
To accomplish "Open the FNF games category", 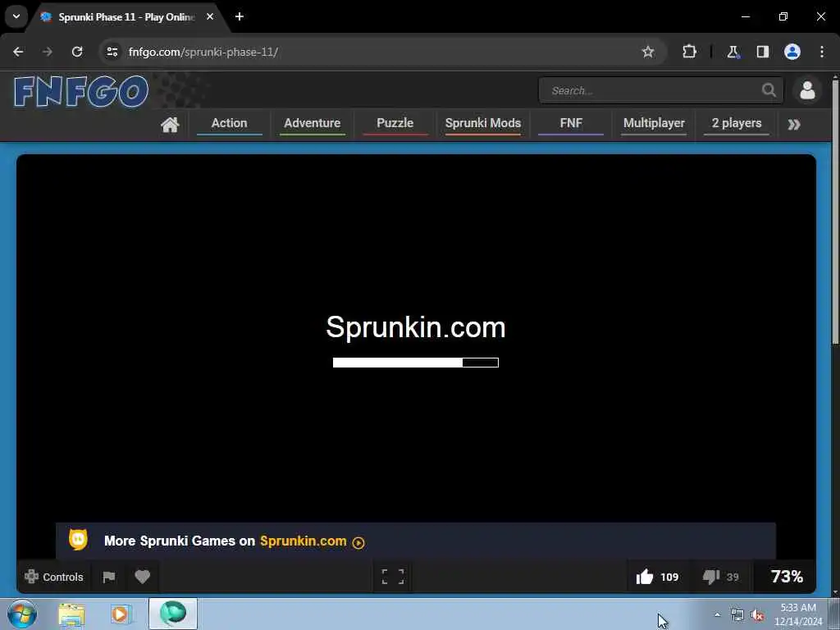I will pos(571,123).
